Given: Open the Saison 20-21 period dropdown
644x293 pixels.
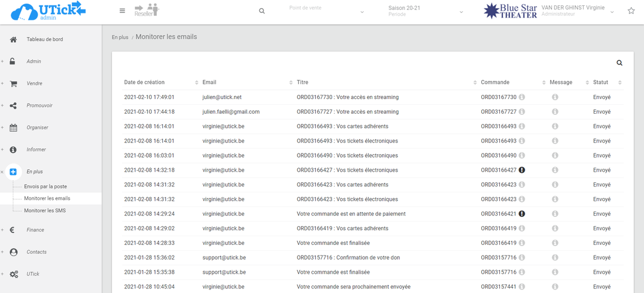Looking at the screenshot, I should pos(426,11).
